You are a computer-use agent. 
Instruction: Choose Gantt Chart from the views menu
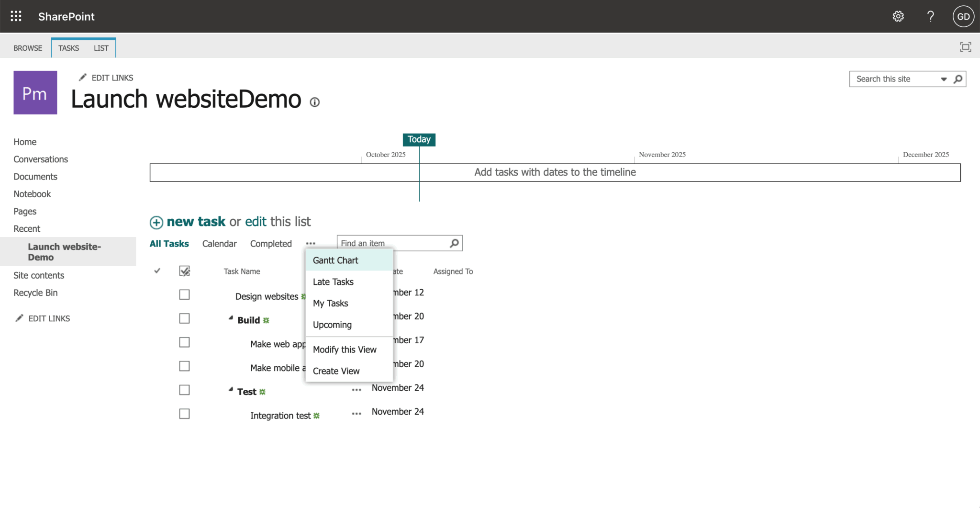(335, 260)
